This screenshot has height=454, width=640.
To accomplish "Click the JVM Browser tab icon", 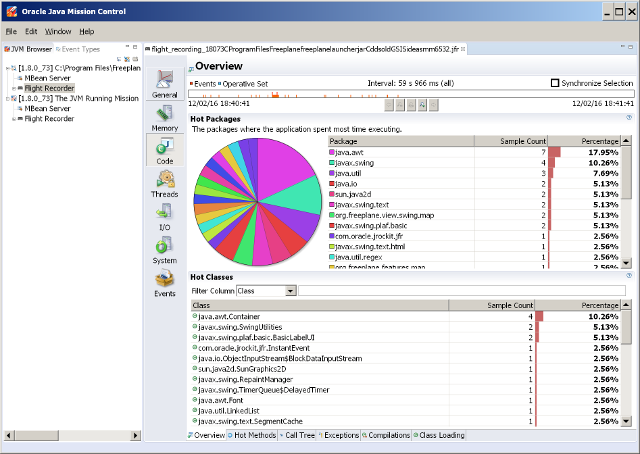I will pyautogui.click(x=7, y=49).
